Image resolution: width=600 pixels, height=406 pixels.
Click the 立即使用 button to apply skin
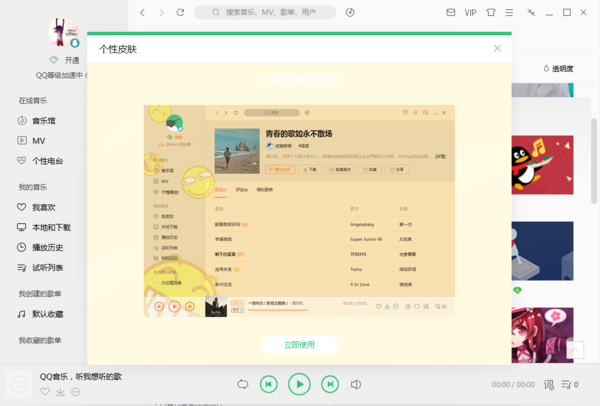coord(299,345)
